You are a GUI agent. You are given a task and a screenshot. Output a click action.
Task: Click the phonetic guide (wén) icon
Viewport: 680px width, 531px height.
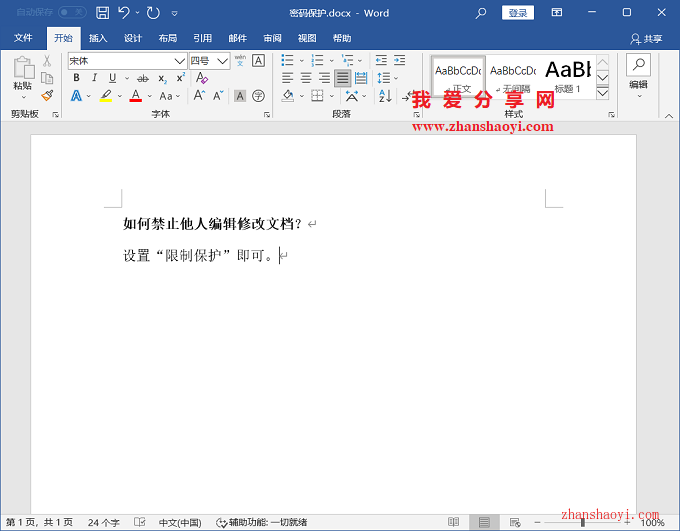click(x=240, y=61)
